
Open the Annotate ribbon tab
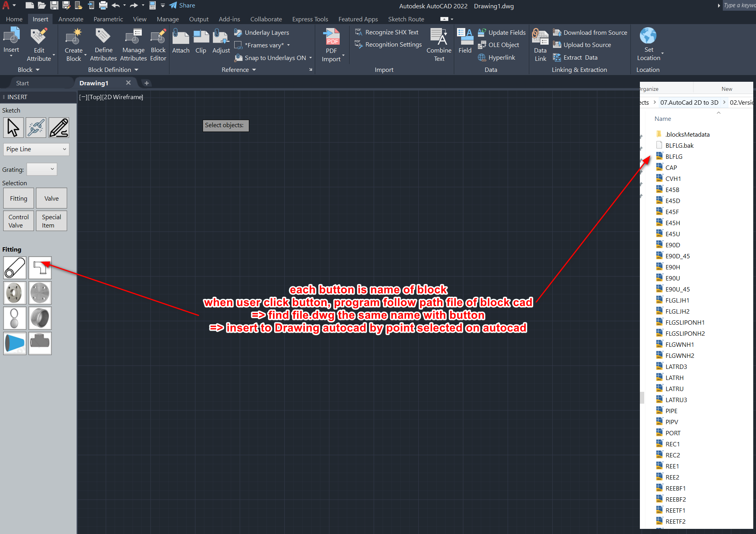[71, 19]
